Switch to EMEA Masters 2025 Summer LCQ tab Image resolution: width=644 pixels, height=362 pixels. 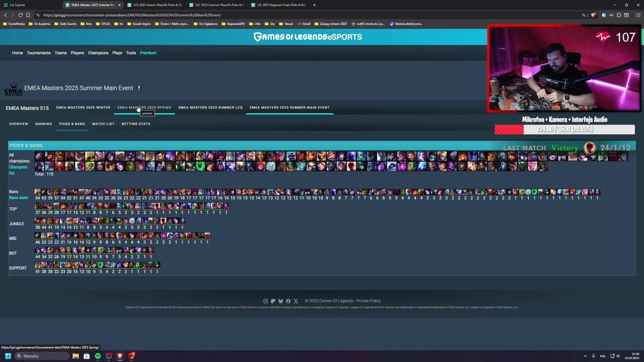tap(210, 108)
